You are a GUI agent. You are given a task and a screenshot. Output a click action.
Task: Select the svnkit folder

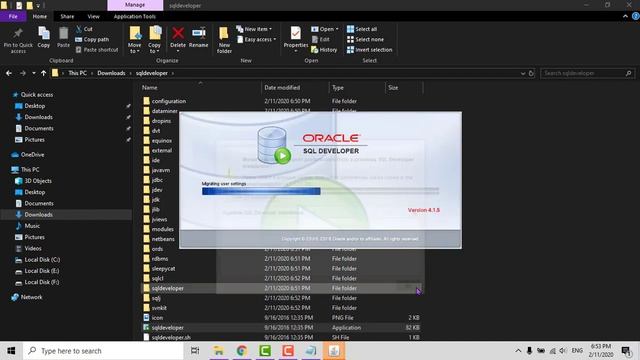(159, 308)
